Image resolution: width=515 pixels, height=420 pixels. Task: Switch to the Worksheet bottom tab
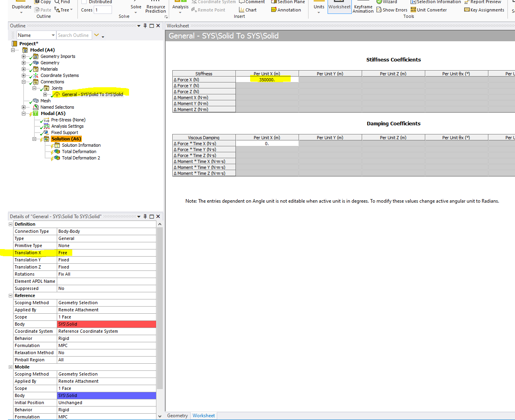(x=204, y=416)
